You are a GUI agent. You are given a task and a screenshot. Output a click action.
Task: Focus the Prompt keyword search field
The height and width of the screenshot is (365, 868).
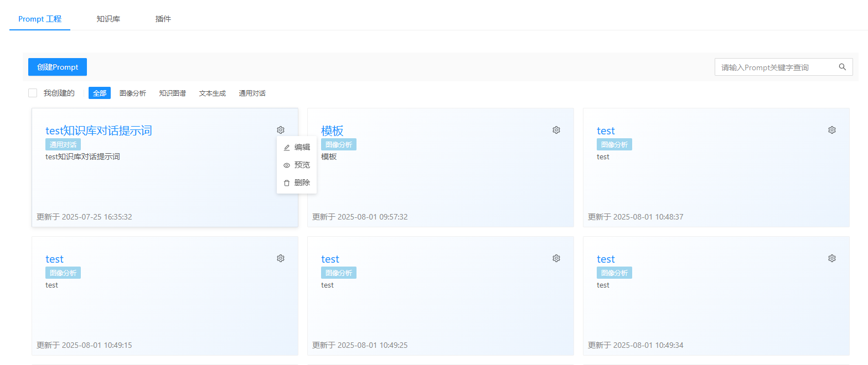tap(775, 67)
